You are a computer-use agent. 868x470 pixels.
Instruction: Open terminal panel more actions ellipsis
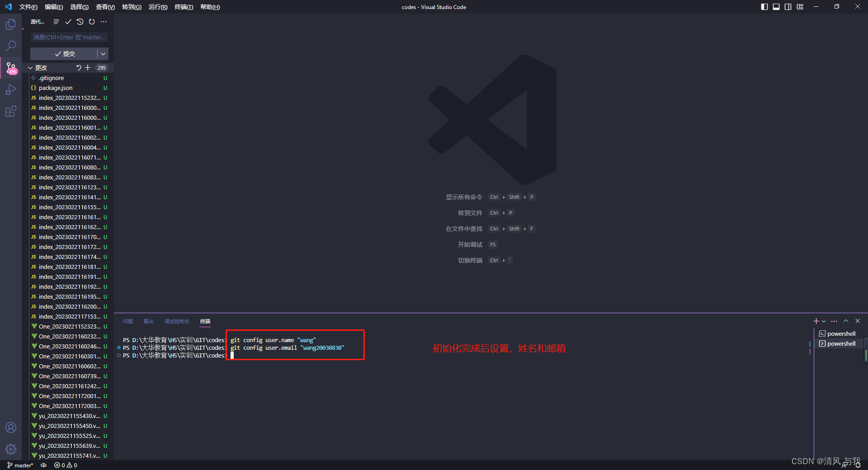[834, 321]
